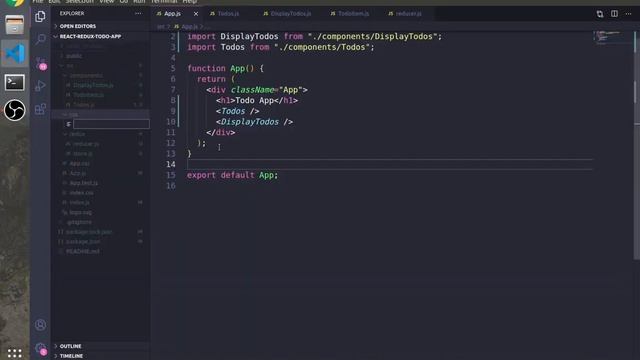This screenshot has width=640, height=360.
Task: Open the Search view in activity bar
Action: (40, 39)
